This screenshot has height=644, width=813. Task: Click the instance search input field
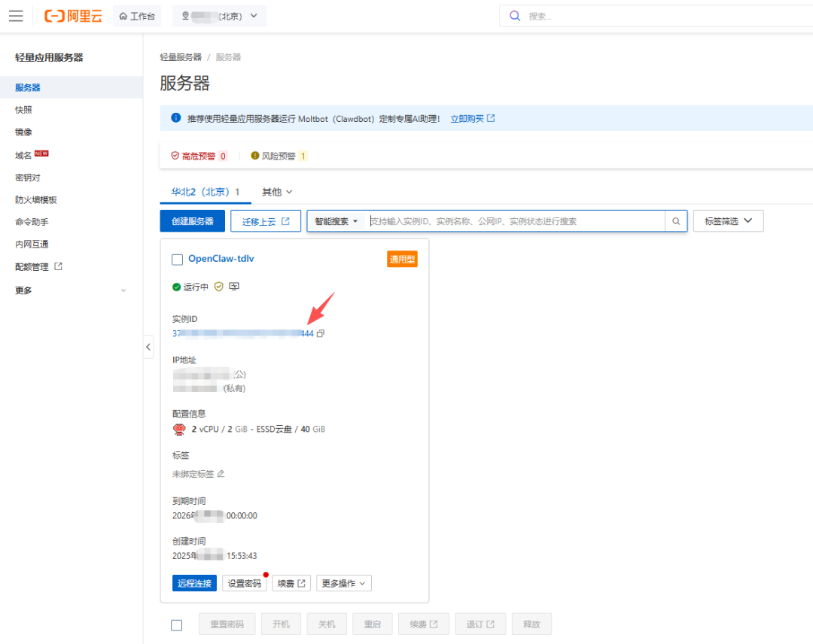click(x=516, y=221)
